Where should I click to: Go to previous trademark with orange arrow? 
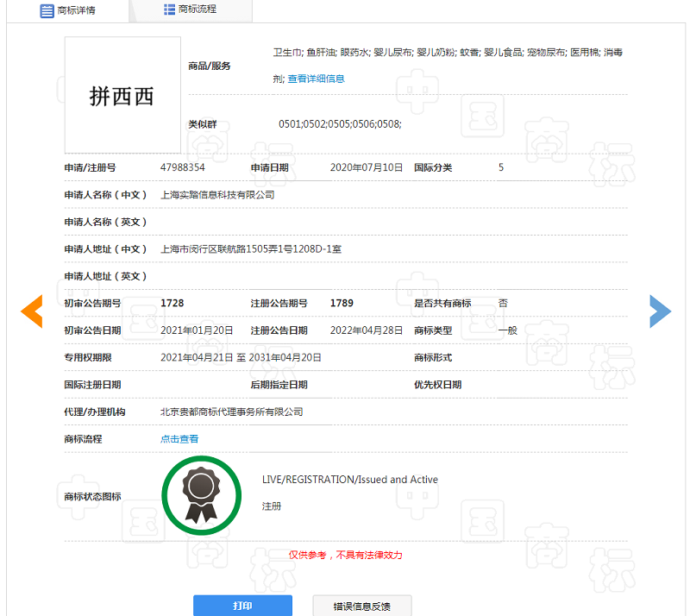point(32,311)
